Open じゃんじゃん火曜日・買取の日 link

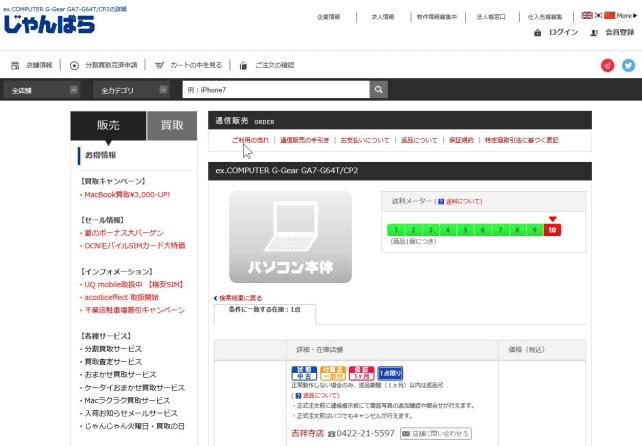pos(134,426)
